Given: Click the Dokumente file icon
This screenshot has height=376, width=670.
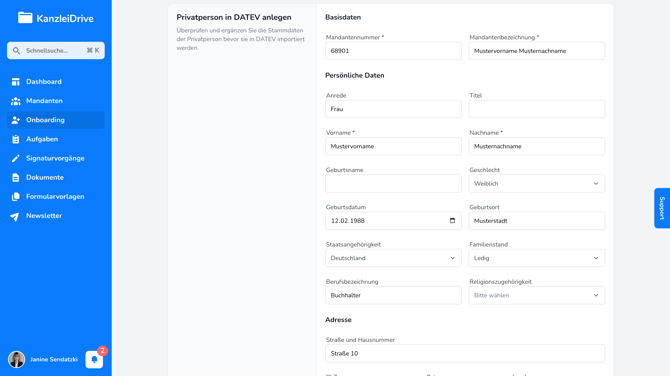Looking at the screenshot, I should [x=15, y=177].
